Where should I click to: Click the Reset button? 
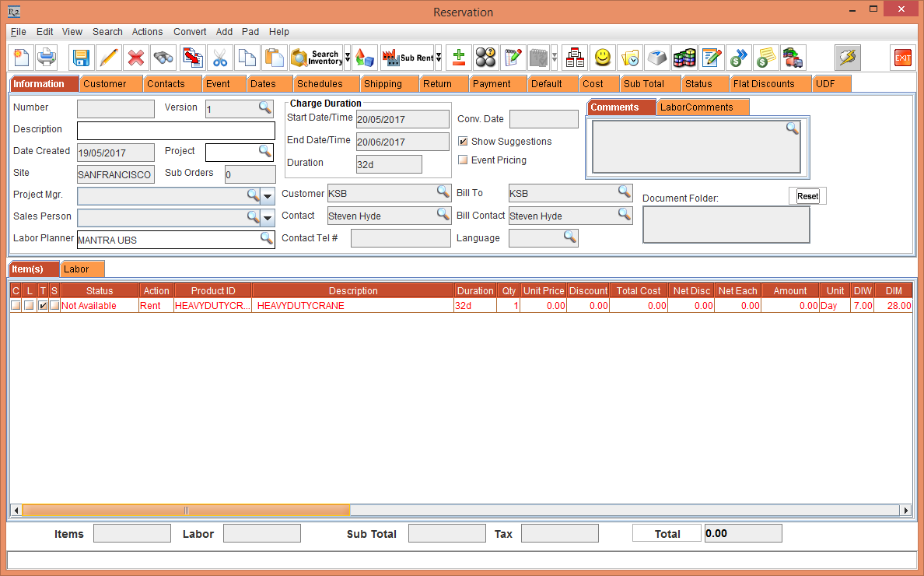807,196
